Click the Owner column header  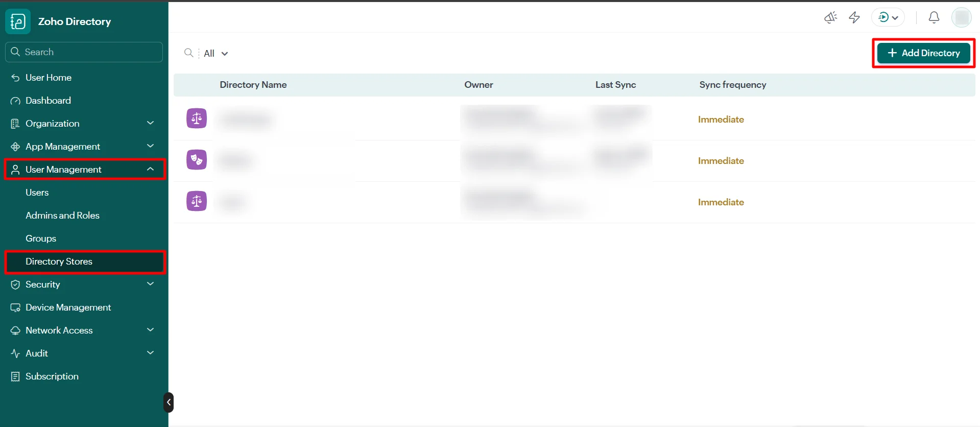tap(479, 85)
